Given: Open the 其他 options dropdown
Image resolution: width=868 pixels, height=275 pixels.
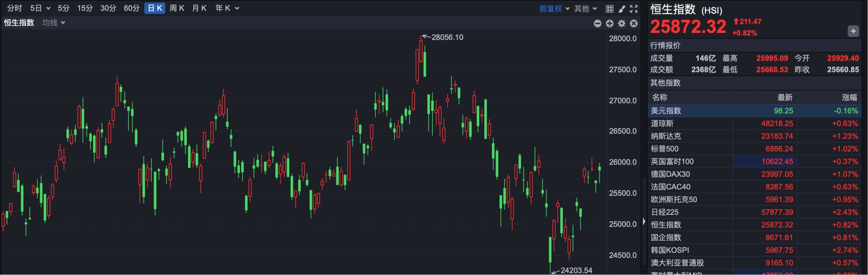Looking at the screenshot, I should click(x=585, y=9).
